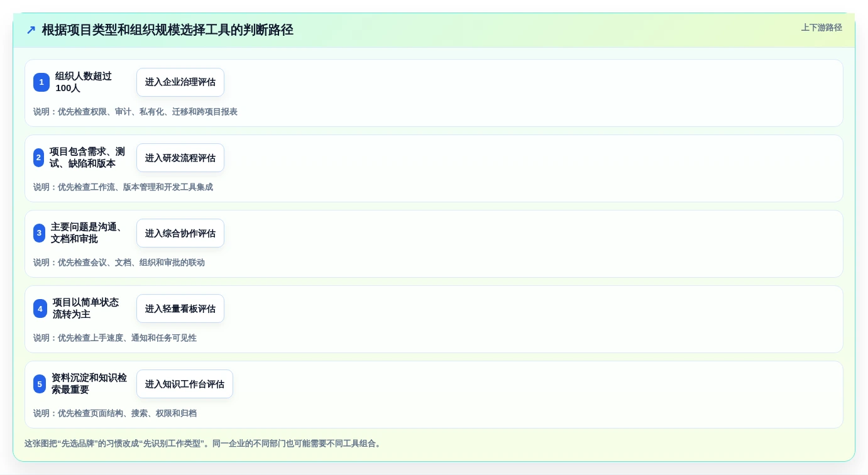
Task: Select step badge number 3
Action: coord(39,233)
